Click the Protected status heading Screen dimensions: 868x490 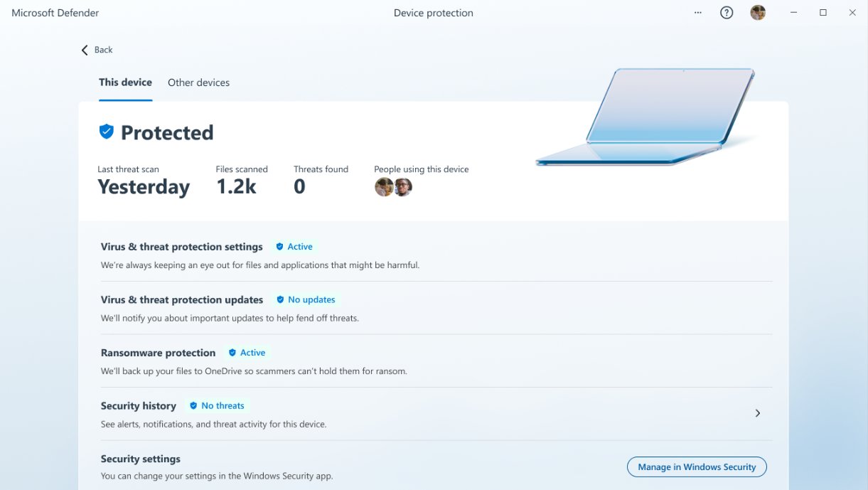167,132
